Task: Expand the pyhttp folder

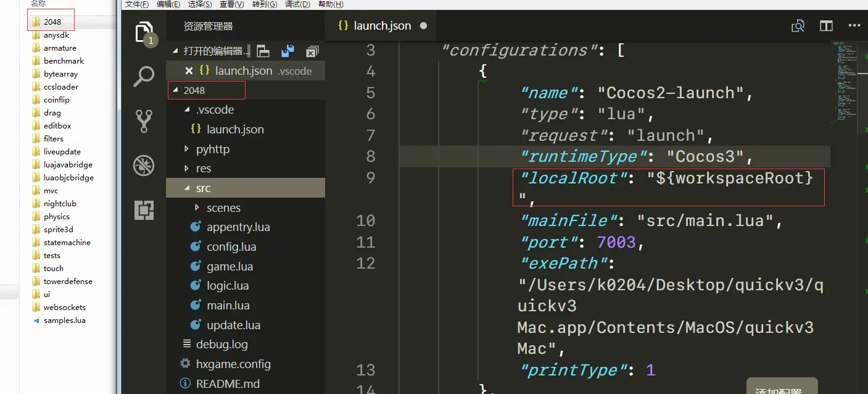Action: pyautogui.click(x=188, y=149)
